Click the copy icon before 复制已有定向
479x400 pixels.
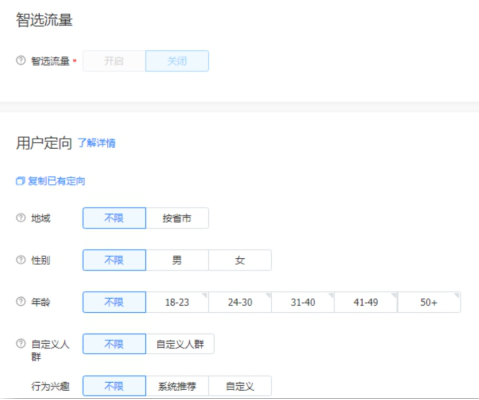tap(20, 181)
